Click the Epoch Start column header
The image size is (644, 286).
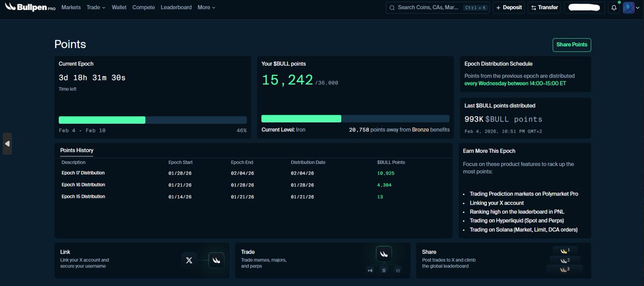(180, 162)
